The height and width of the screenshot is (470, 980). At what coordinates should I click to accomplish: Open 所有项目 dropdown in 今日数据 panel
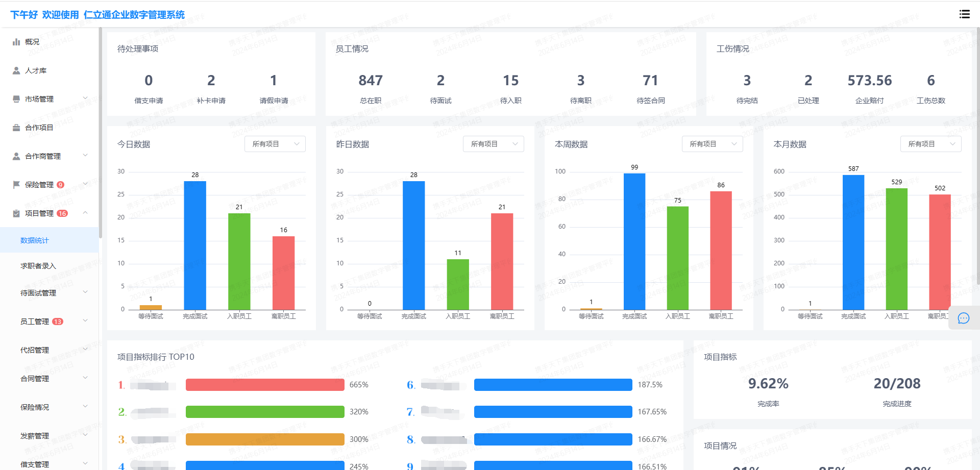(x=275, y=144)
